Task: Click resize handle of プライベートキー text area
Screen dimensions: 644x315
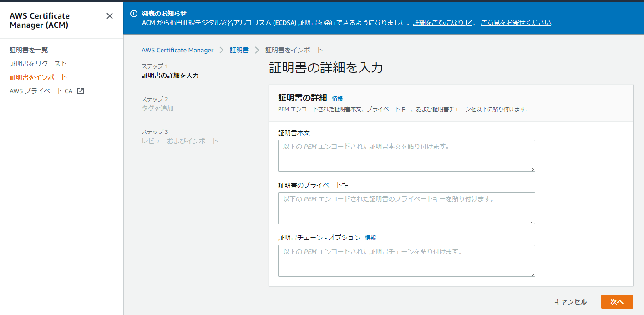Action: point(532,221)
